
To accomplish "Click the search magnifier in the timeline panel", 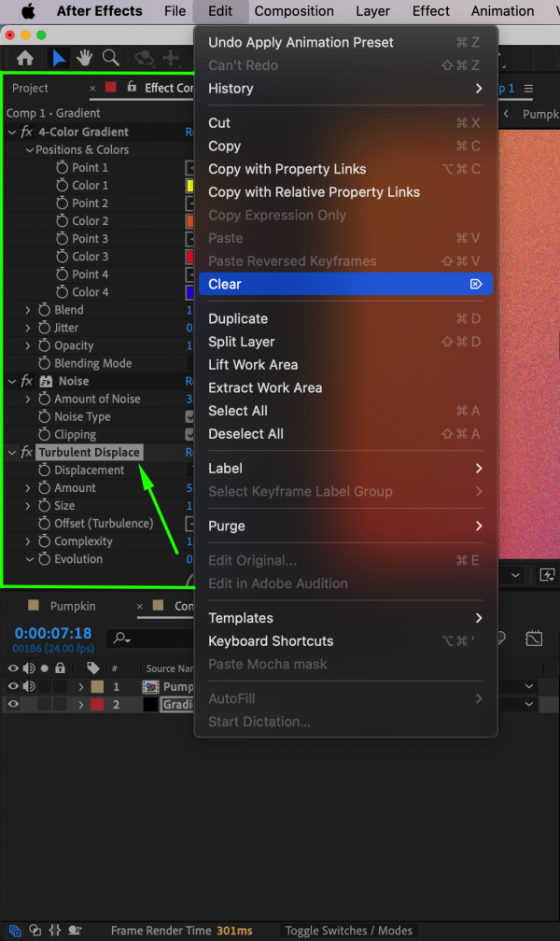I will click(119, 639).
